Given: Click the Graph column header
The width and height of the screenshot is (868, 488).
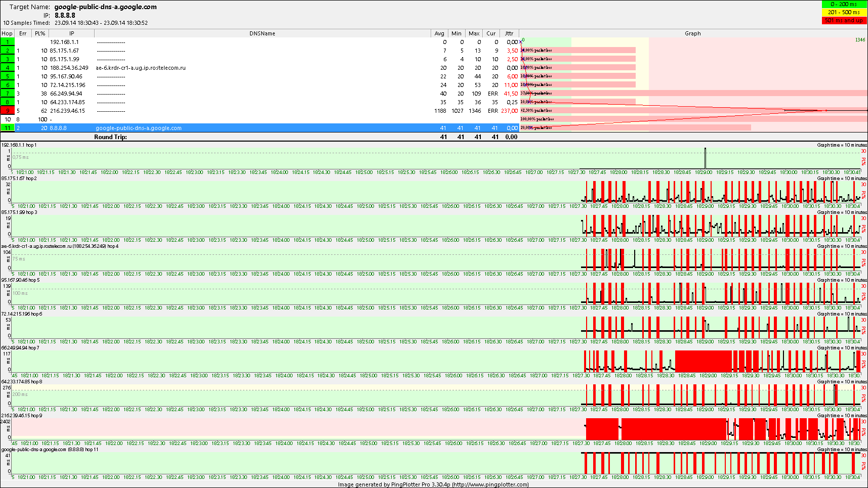Looking at the screenshot, I should click(x=692, y=33).
